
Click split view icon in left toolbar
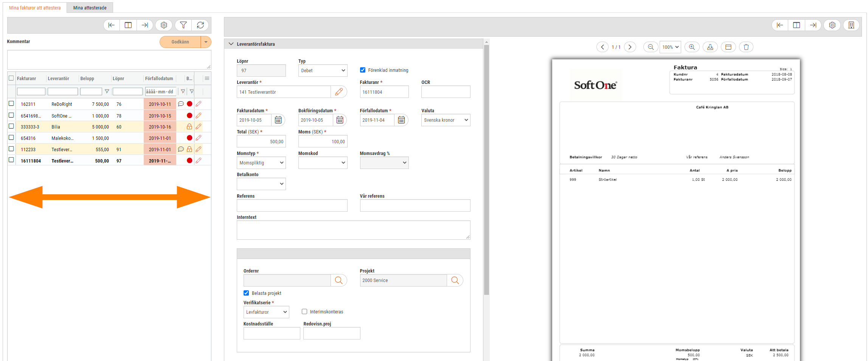(128, 25)
